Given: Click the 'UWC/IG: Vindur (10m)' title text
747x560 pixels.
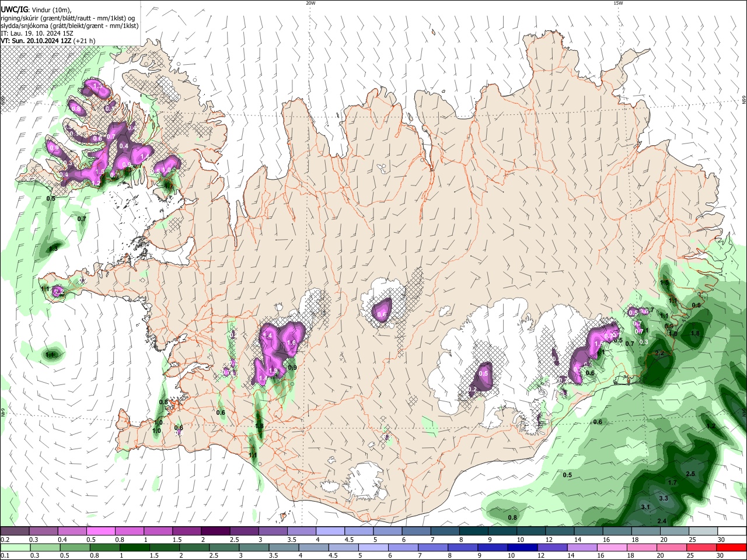Looking at the screenshot, I should pos(36,10).
